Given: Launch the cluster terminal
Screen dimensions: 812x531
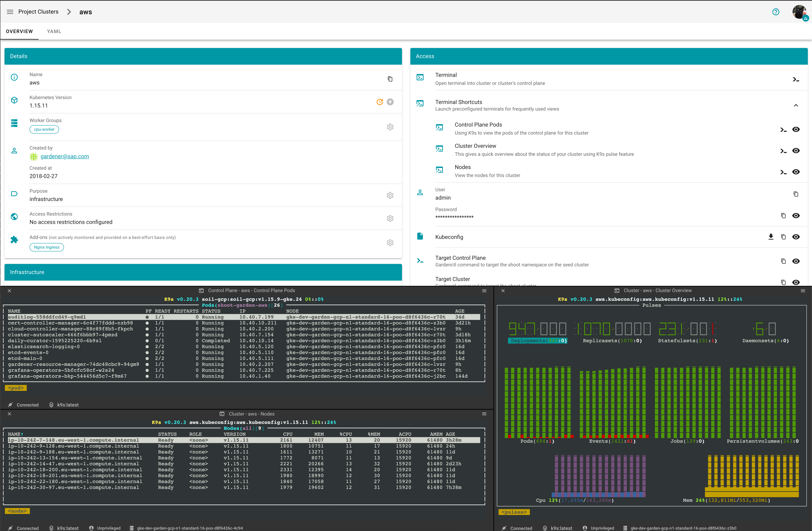Looking at the screenshot, I should 796,79.
